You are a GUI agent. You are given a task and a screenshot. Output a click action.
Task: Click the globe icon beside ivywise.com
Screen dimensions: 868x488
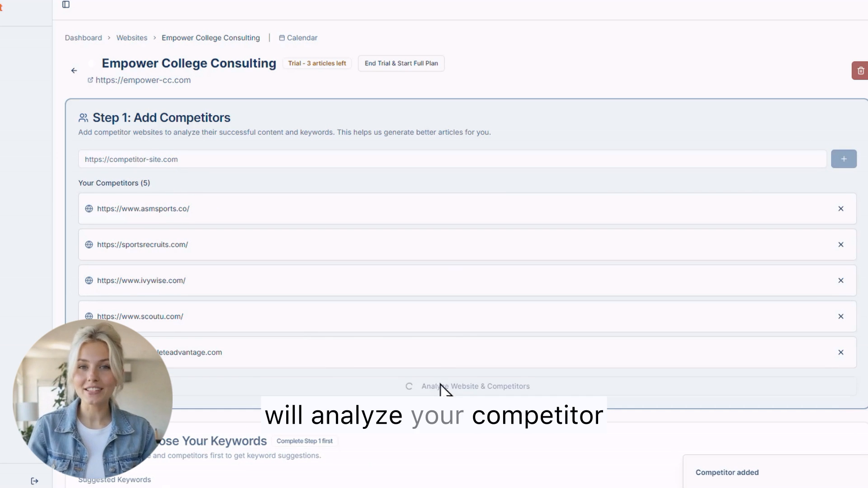[89, 280]
